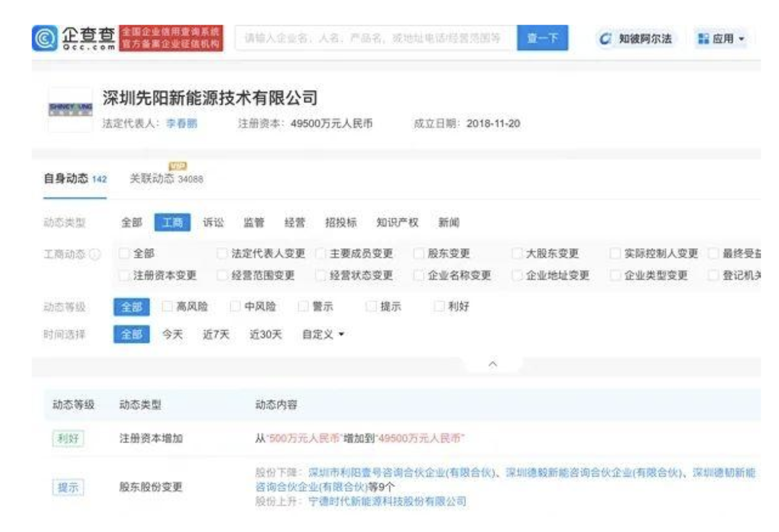This screenshot has width=779, height=532.
Task: Open the 知彼阿尔法 icon link
Action: coord(606,39)
